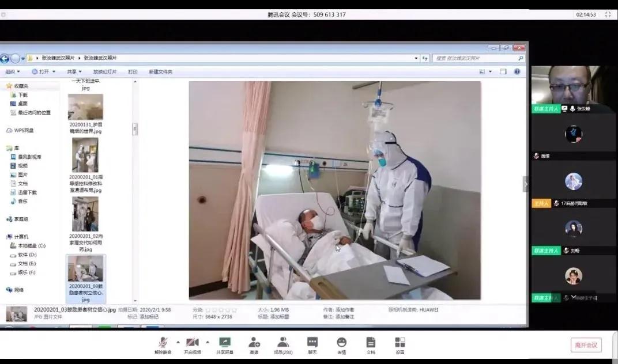This screenshot has width=618, height=364.
Task: Click the red leave meeting button
Action: coord(586,345)
